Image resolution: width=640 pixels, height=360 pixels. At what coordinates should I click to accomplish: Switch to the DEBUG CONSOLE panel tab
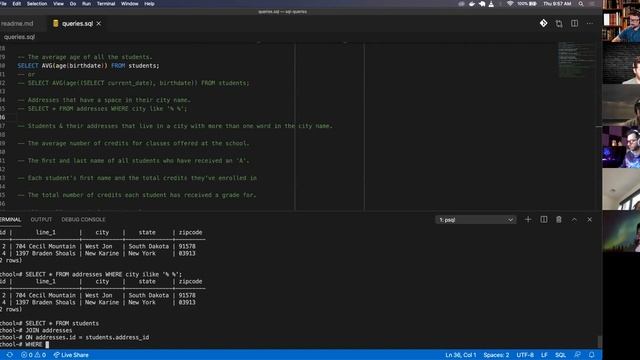[83, 220]
